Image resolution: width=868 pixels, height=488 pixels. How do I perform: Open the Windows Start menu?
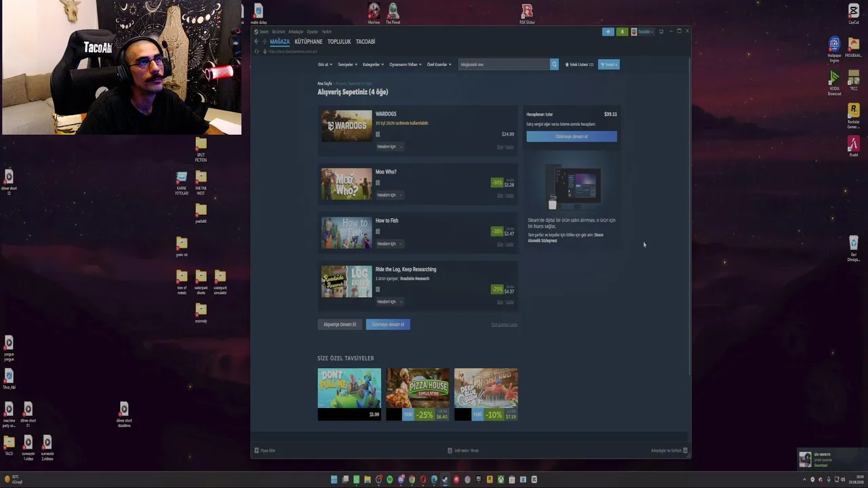pos(334,480)
